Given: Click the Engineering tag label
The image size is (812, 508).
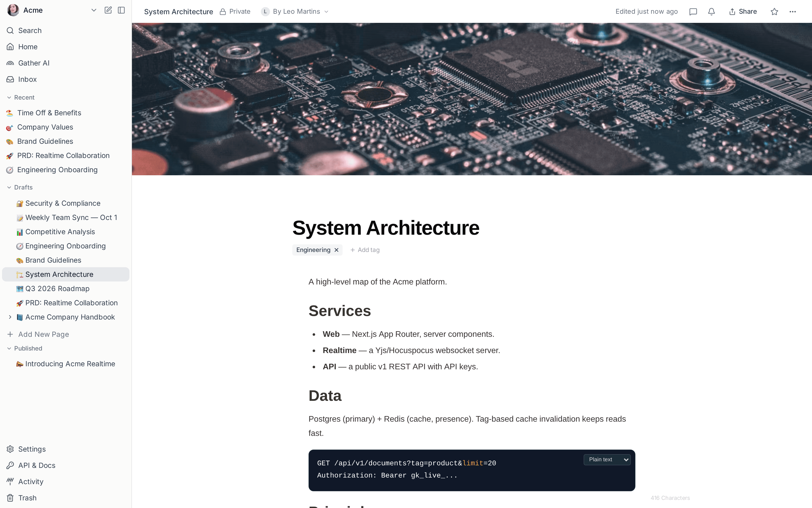Looking at the screenshot, I should pos(313,250).
